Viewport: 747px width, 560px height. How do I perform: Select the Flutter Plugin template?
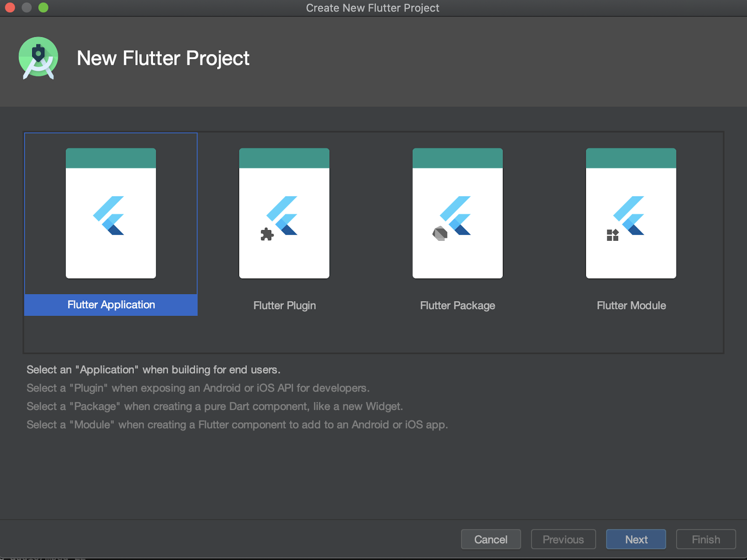click(284, 213)
